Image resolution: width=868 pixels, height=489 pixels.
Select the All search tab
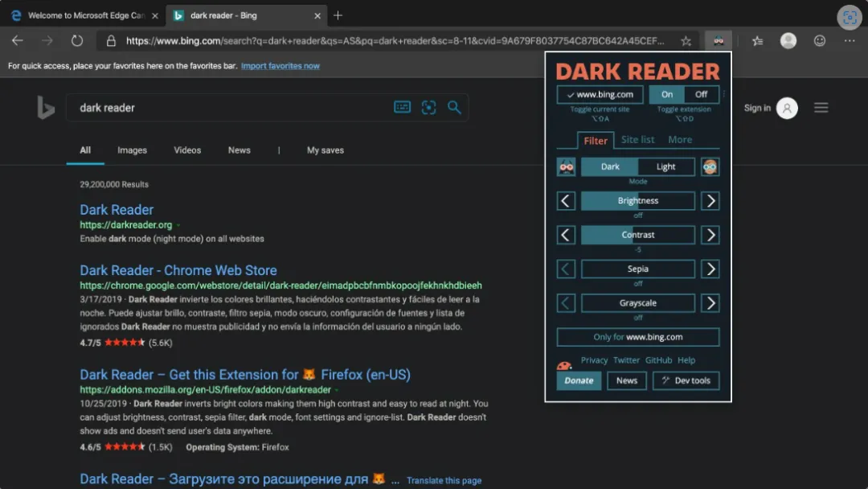[85, 150]
